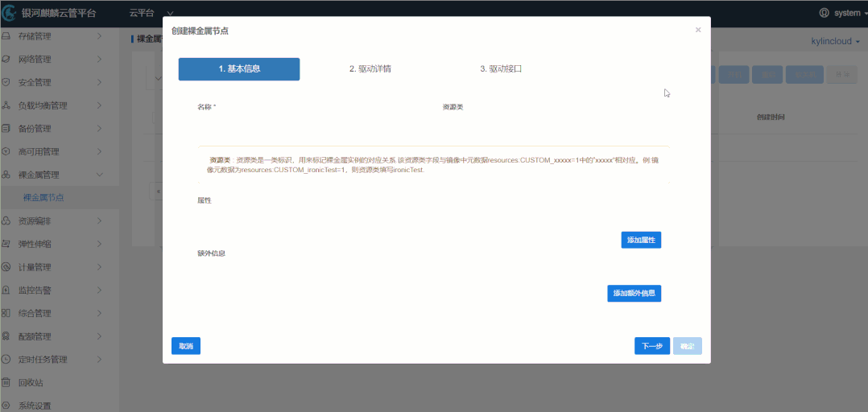Click the backup management icon
The image size is (868, 412).
point(6,128)
